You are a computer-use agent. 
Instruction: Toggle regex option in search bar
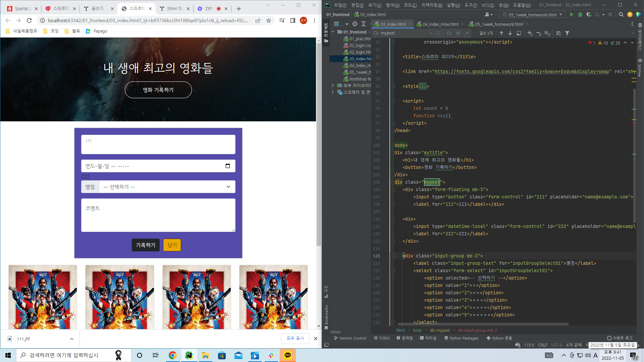(467, 33)
